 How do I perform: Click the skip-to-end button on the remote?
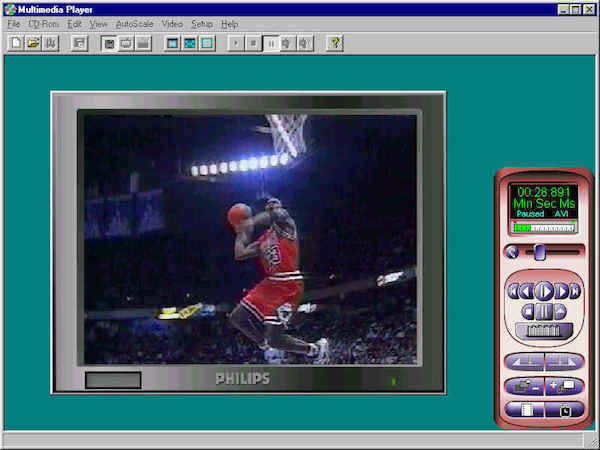575,291
